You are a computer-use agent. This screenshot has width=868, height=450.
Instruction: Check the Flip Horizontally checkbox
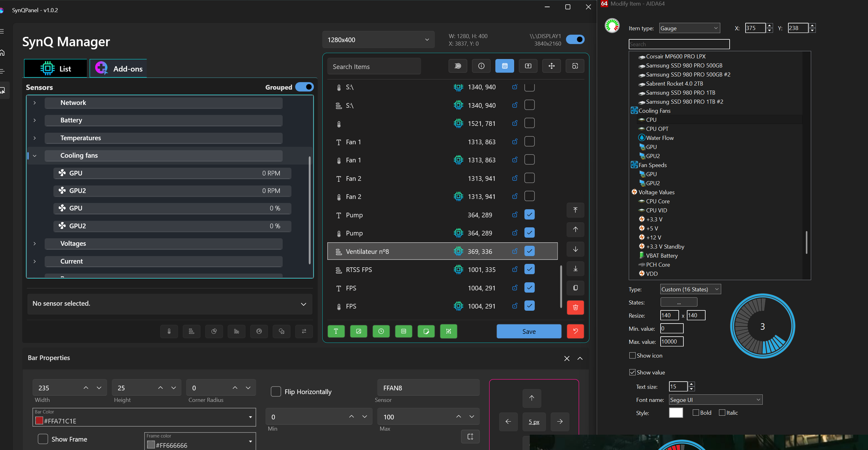point(276,392)
